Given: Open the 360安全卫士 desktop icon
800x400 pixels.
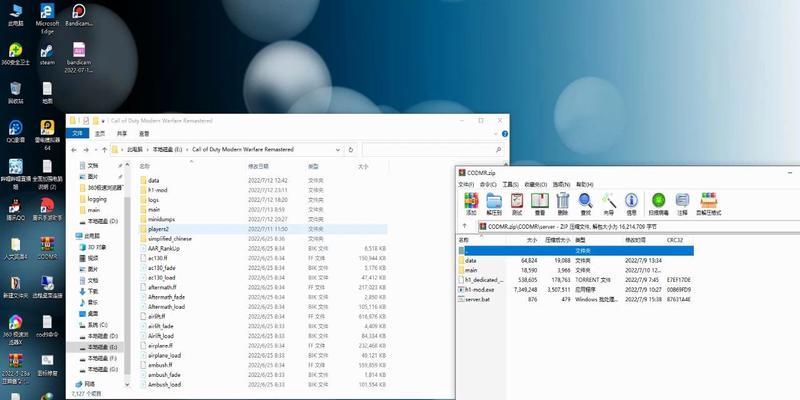Looking at the screenshot, I should point(15,50).
